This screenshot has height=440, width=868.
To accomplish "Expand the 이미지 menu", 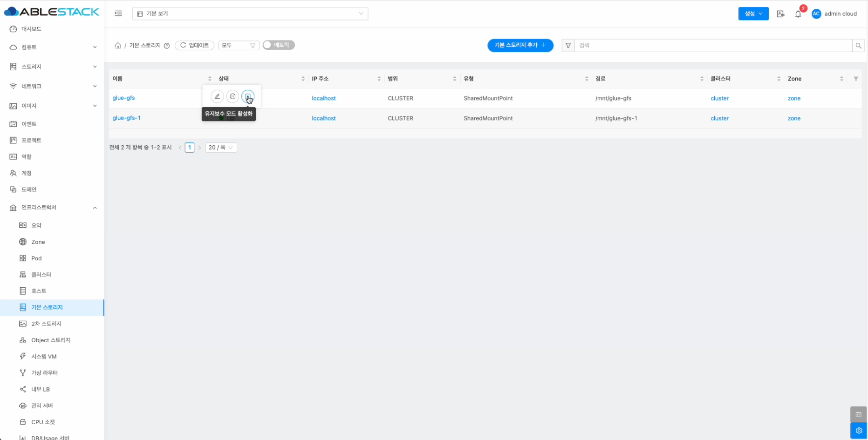I will pyautogui.click(x=52, y=106).
